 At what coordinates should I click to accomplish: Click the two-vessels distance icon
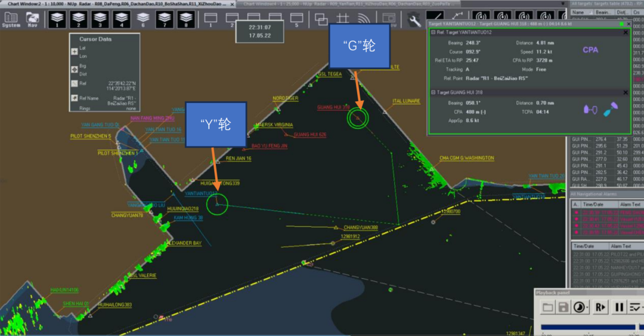(590, 110)
